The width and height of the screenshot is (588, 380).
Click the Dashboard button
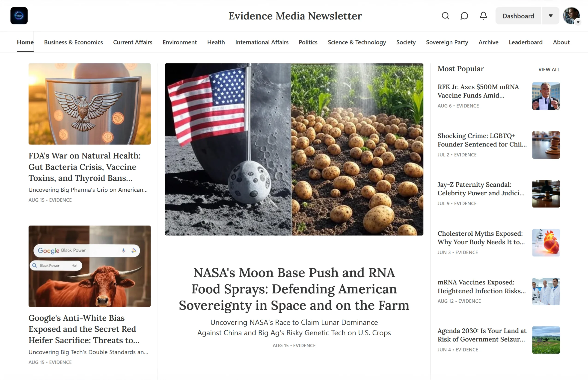point(518,16)
